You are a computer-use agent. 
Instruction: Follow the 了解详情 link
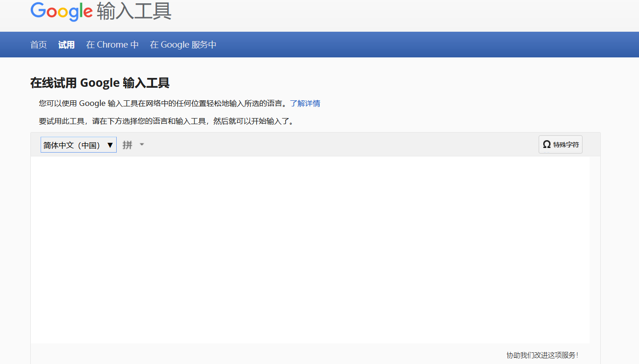[305, 104]
